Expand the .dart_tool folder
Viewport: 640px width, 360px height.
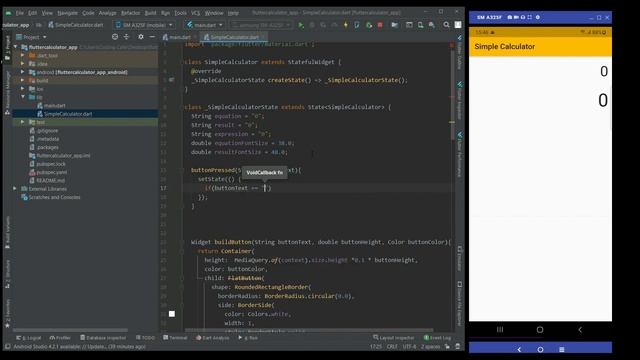(x=22, y=55)
